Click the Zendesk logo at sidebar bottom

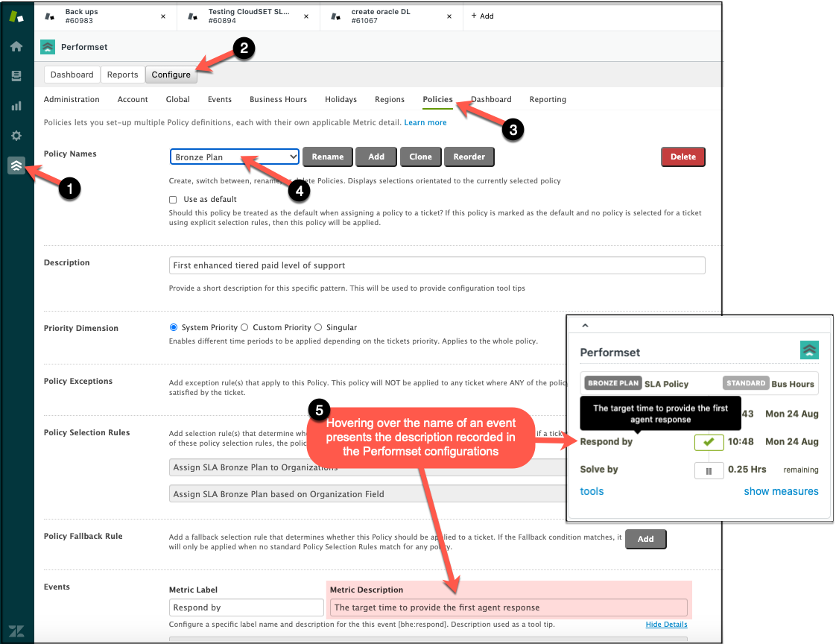16,631
